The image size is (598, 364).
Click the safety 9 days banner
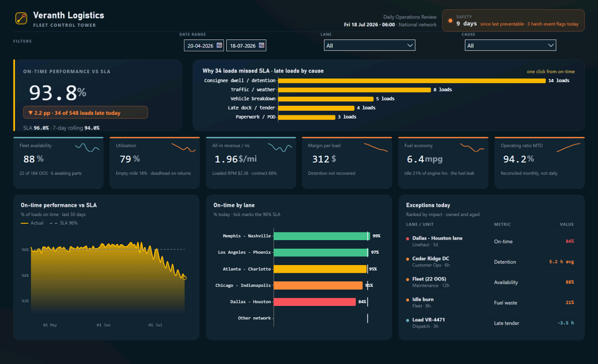coord(513,20)
